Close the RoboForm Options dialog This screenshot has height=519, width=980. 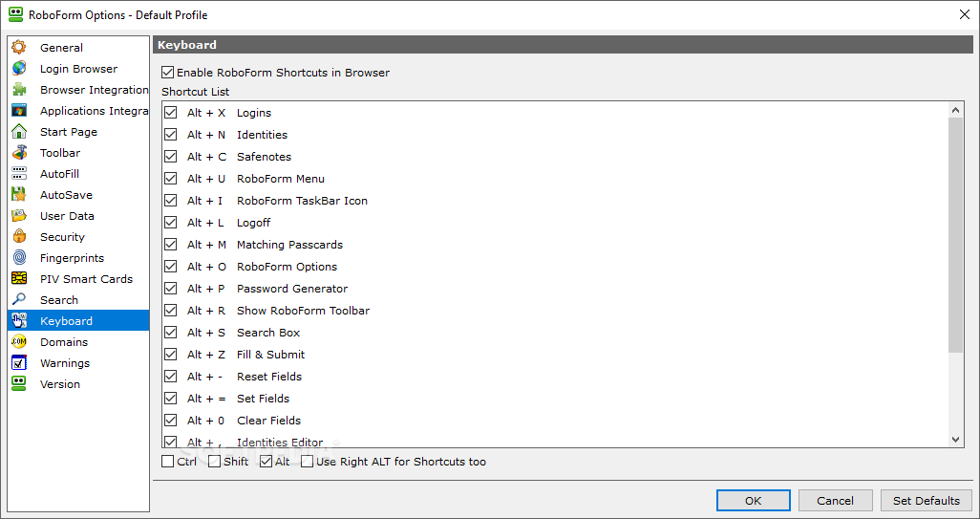coord(965,14)
